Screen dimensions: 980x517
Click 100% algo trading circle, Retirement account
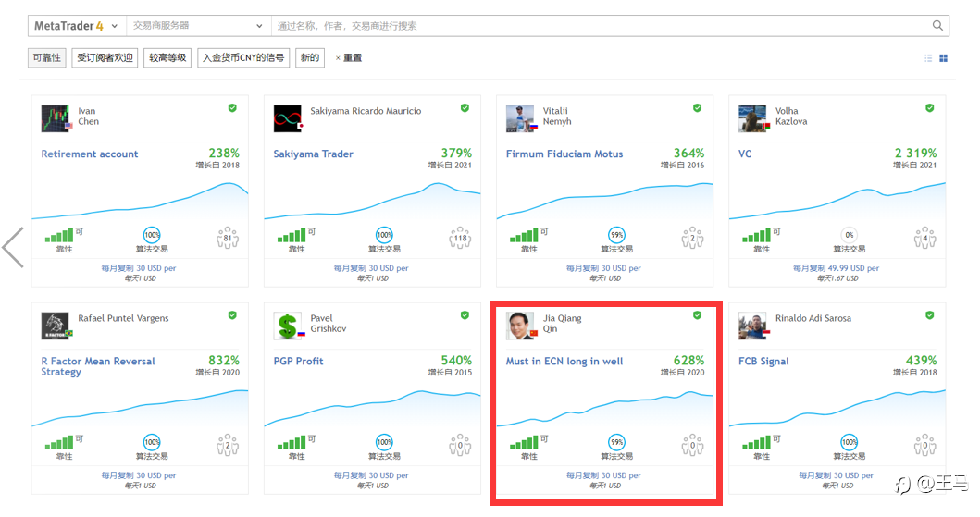point(152,235)
